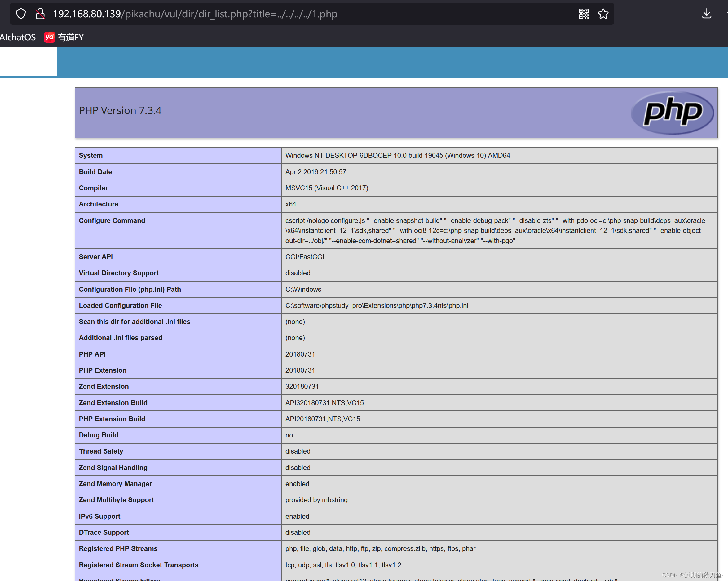The height and width of the screenshot is (581, 728).
Task: Click the PHP Extension label
Action: [x=103, y=370]
